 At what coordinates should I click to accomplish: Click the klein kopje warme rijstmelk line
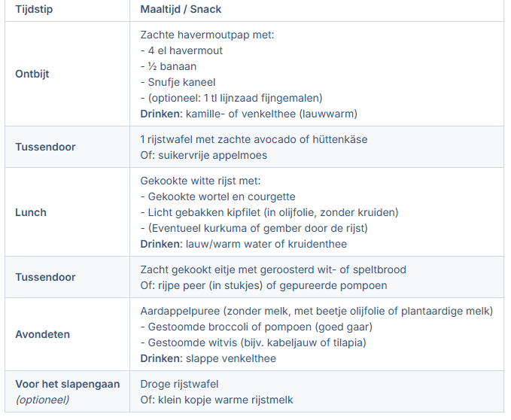[x=217, y=400]
